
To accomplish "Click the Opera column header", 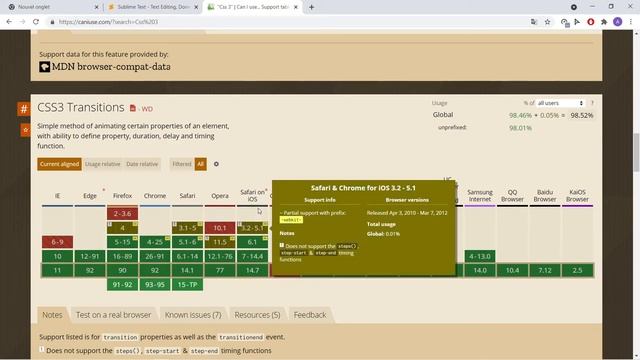I will click(x=220, y=196).
